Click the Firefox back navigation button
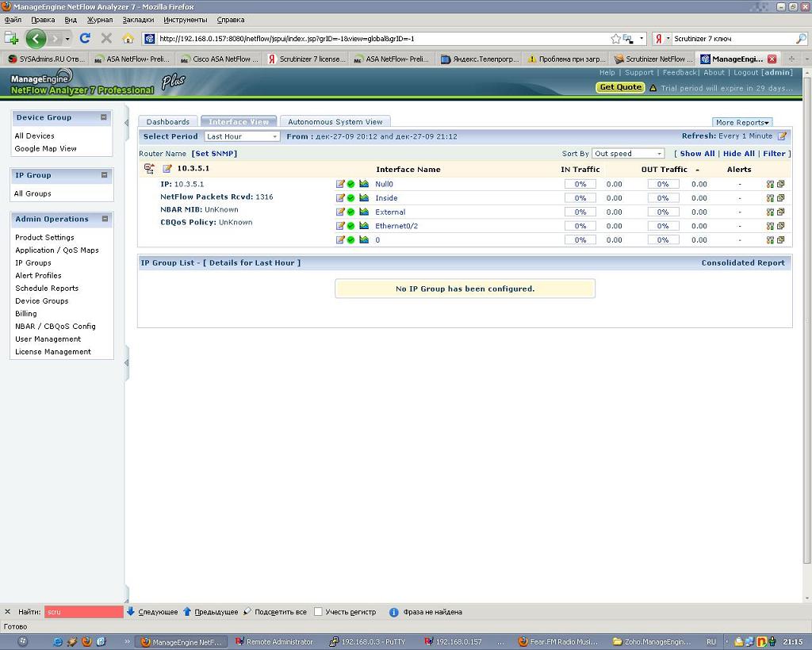Viewport: 812px width, 650px height. 36,38
